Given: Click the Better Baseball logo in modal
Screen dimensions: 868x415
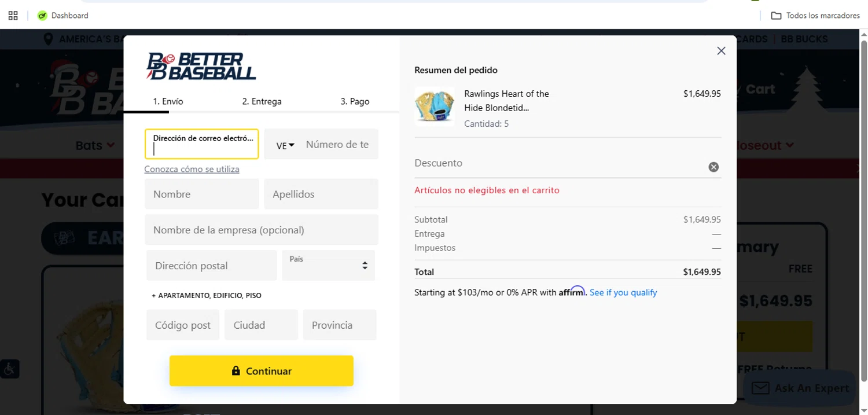Looking at the screenshot, I should coord(201,66).
